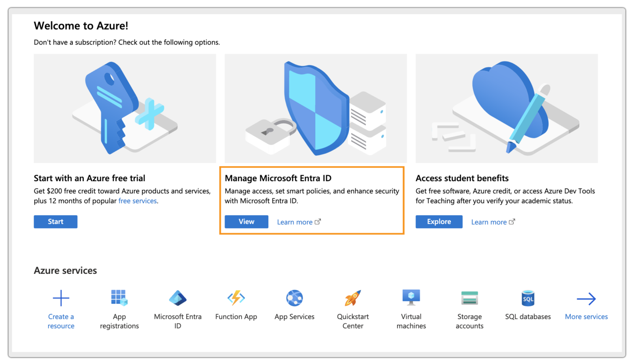Click the Start free trial button
The image size is (635, 364).
tap(56, 222)
